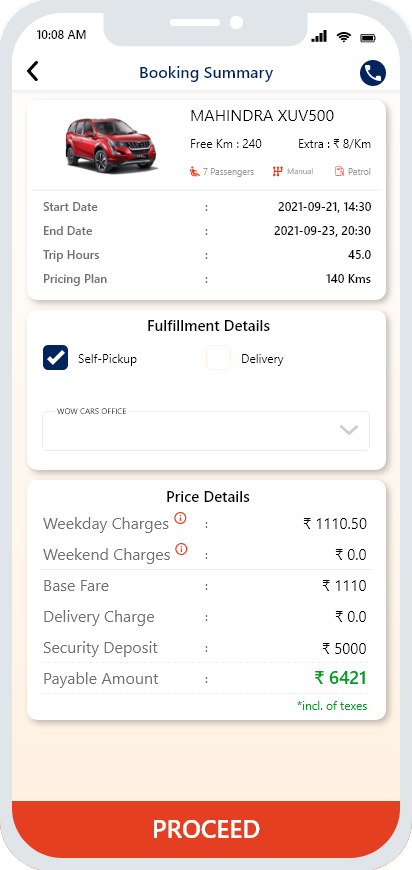
Task: Open the Wow Cars Office selection field
Action: tap(206, 431)
